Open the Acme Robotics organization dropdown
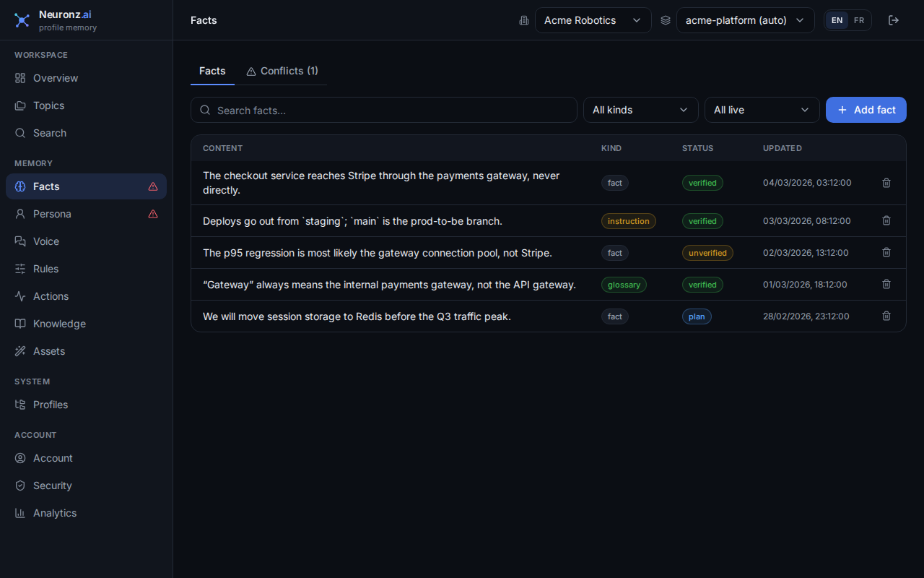The height and width of the screenshot is (578, 924). tap(593, 20)
